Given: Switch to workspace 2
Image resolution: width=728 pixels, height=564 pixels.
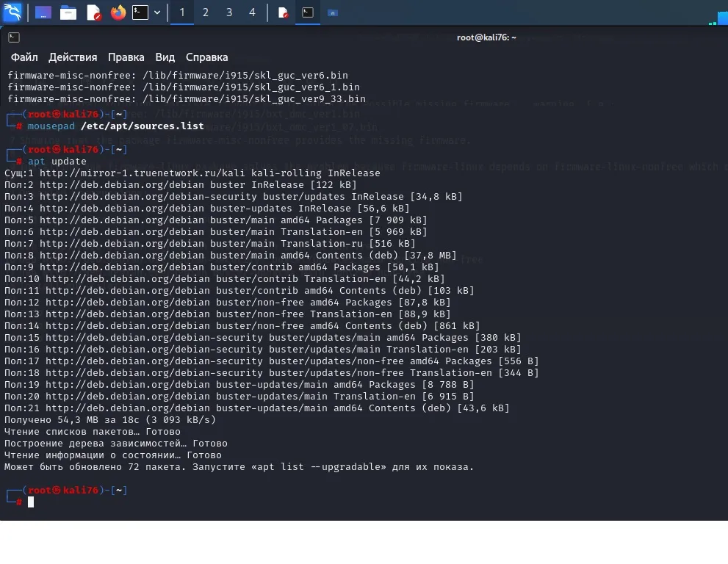Looking at the screenshot, I should pos(206,12).
